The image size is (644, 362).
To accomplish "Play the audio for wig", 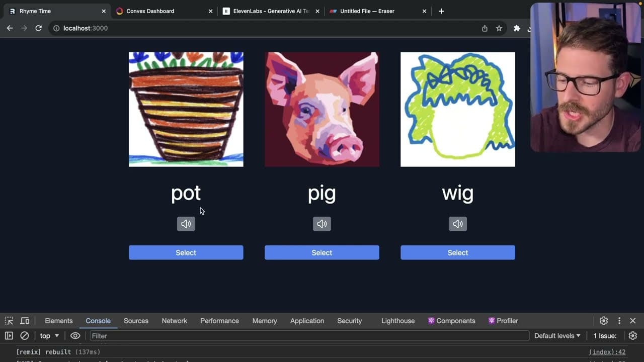I will (x=458, y=224).
